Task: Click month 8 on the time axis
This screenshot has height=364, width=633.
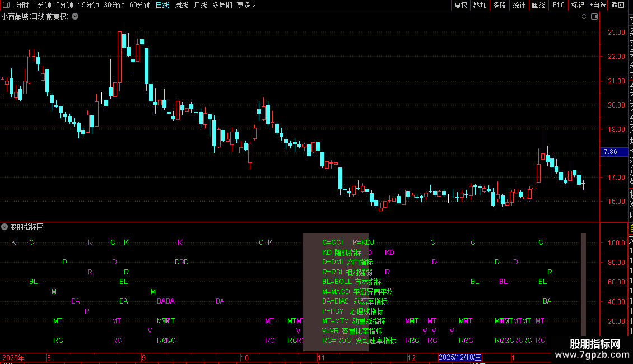Action: [x=49, y=357]
